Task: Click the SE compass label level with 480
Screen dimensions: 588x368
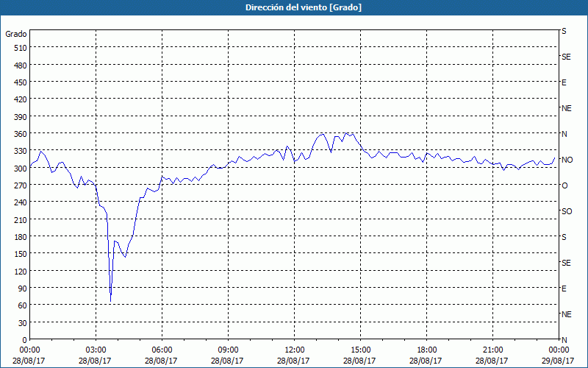Action: (x=566, y=57)
